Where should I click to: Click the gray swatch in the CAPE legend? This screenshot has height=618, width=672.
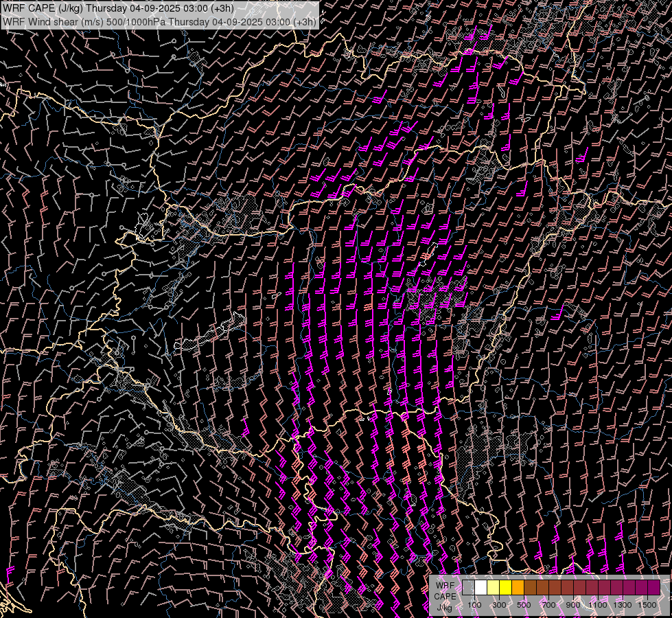(x=468, y=588)
